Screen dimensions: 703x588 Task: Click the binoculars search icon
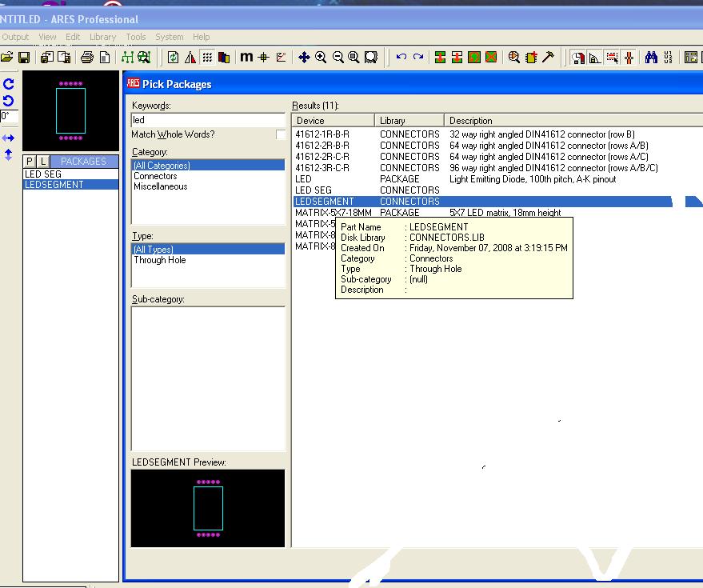tap(652, 58)
